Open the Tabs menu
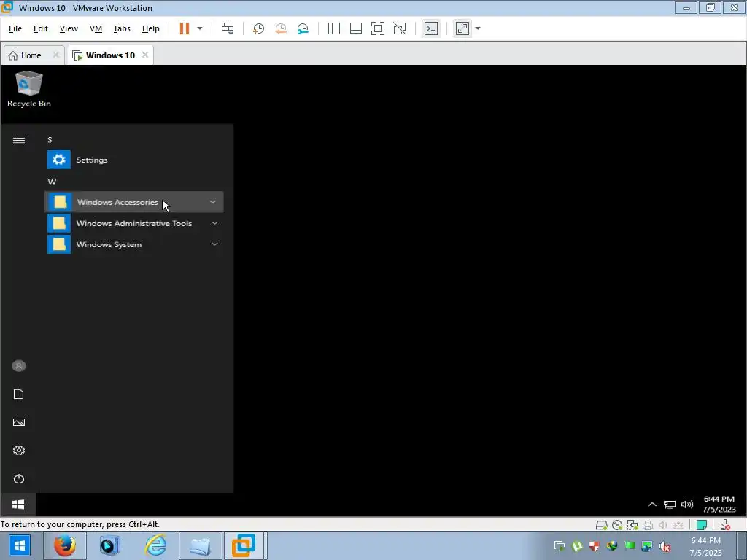 [x=122, y=28]
